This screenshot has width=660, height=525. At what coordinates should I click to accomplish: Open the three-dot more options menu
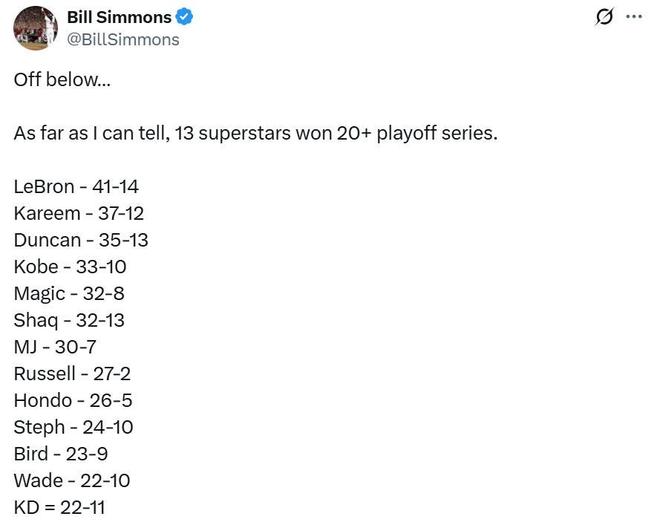click(634, 17)
